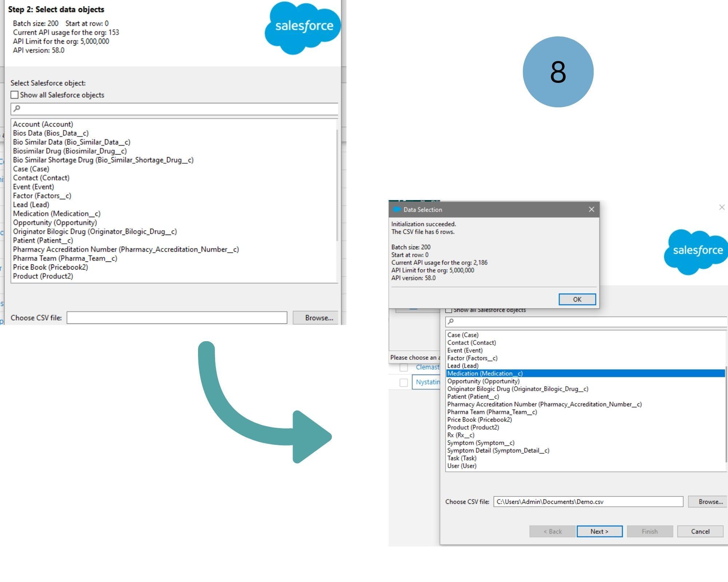Select Biosimilar Drug (Biosimilar_Drug__c)
The image size is (728, 582).
(x=70, y=151)
